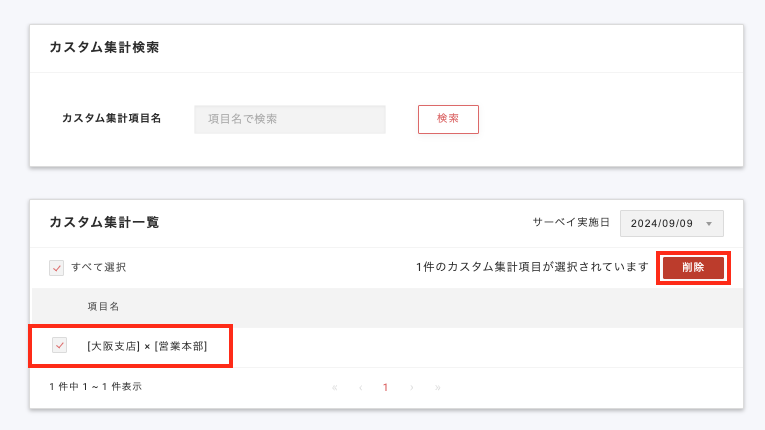Click the [大阪支店] × [営業本部] item name

tap(147, 346)
